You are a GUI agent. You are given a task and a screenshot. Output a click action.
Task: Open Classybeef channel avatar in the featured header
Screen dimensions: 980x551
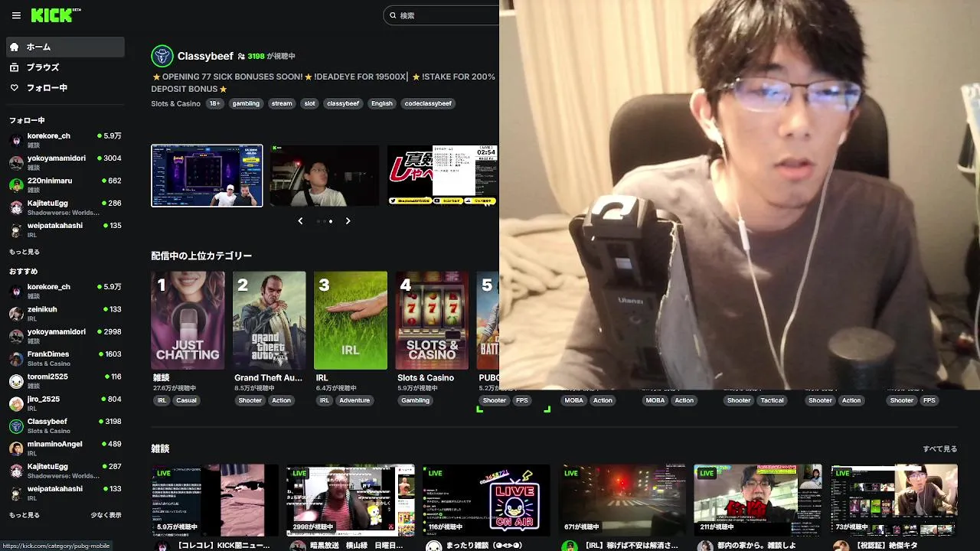pos(162,56)
